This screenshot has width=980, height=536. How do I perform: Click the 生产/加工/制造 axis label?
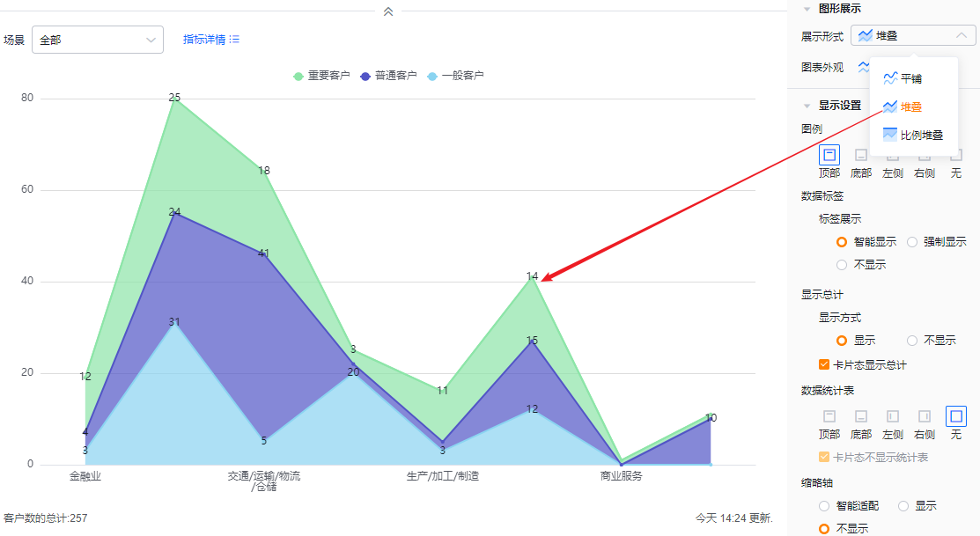pos(443,476)
